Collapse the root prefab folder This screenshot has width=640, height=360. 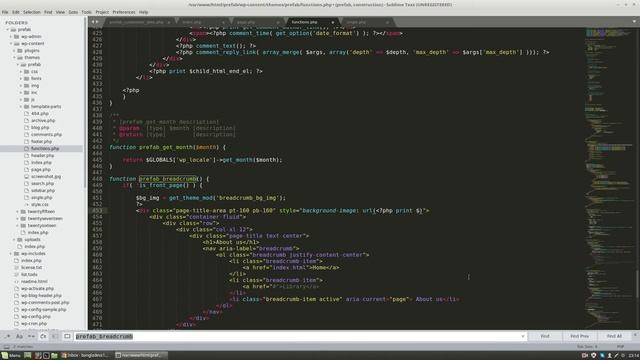coord(7,30)
